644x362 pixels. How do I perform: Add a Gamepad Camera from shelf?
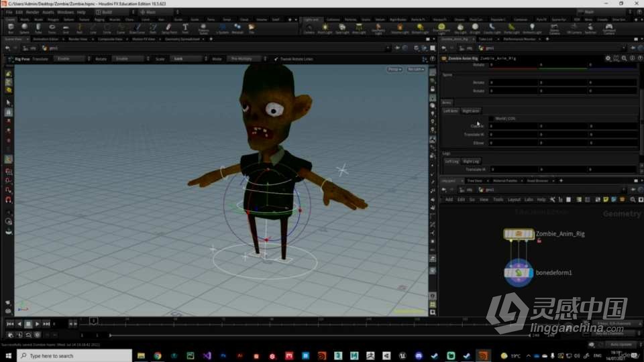point(609,28)
